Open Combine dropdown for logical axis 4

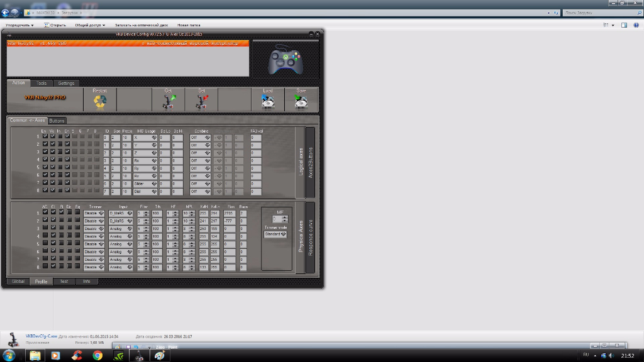pos(200,161)
